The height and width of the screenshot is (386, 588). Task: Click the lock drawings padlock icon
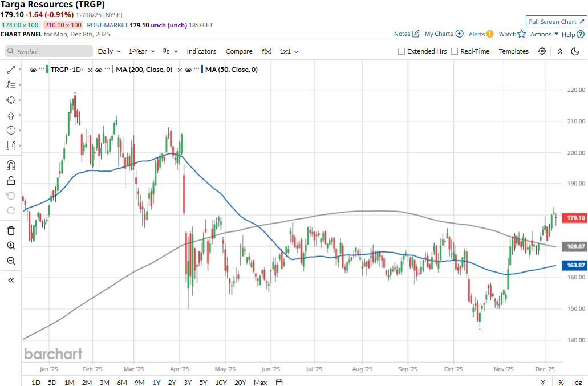(x=10, y=181)
